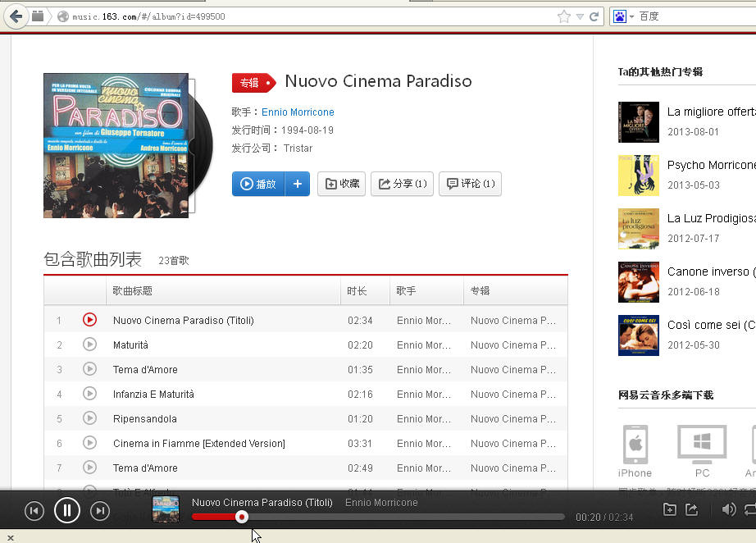Play track 5 Ripensandola
The height and width of the screenshot is (543, 756).
(x=89, y=418)
